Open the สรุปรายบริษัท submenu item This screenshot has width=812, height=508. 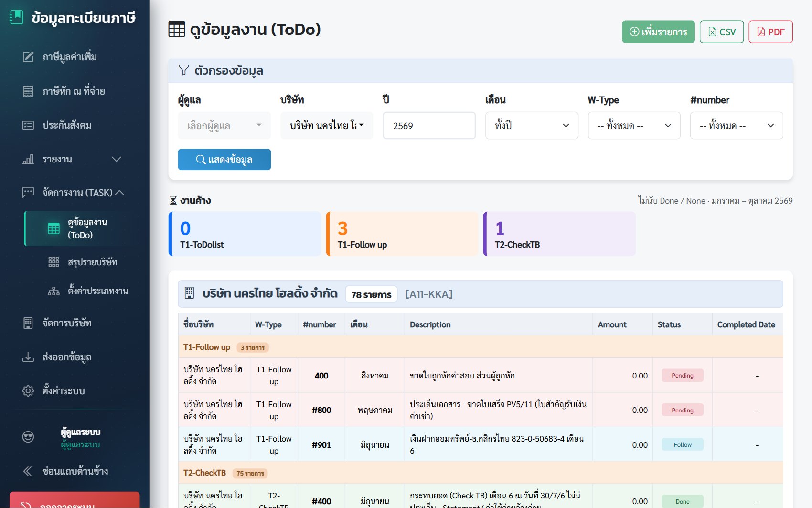(x=82, y=262)
